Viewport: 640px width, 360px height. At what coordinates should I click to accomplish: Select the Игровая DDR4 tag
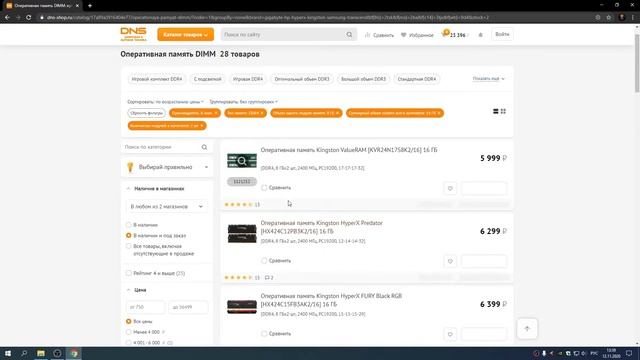pos(248,79)
